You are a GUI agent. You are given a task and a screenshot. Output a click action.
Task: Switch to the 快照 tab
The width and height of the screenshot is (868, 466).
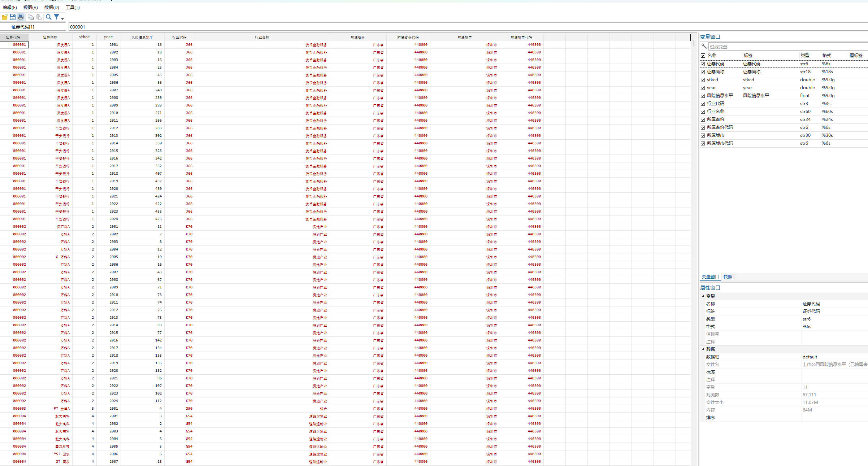coord(728,277)
